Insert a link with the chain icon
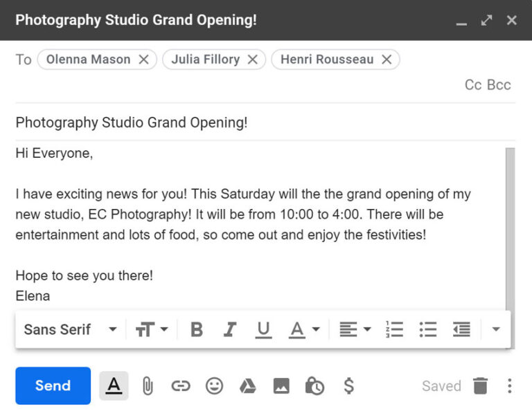Screen dimensions: 532x418 (181, 385)
